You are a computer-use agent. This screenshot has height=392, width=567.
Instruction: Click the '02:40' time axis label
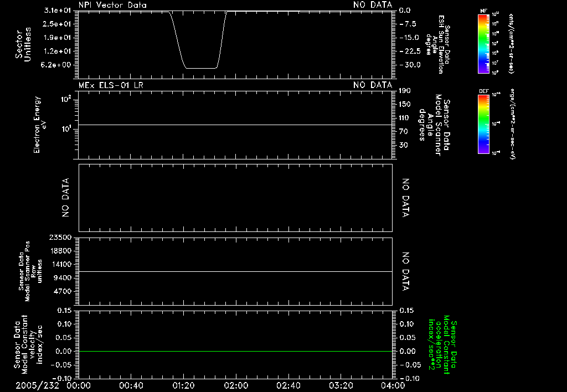[x=288, y=385]
